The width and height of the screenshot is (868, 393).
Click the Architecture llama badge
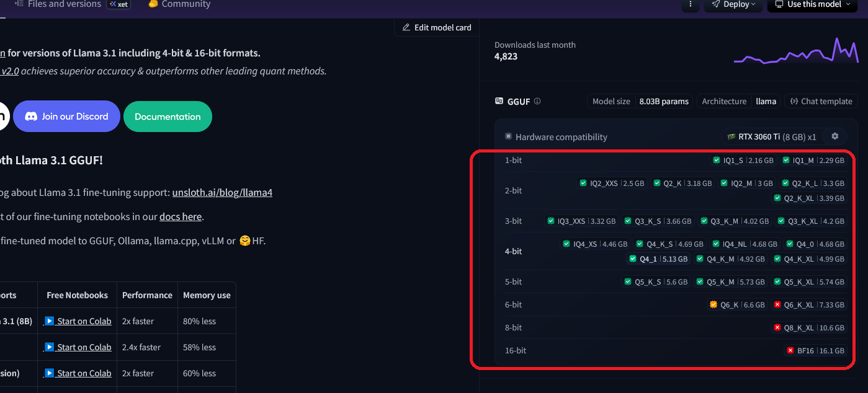[738, 101]
